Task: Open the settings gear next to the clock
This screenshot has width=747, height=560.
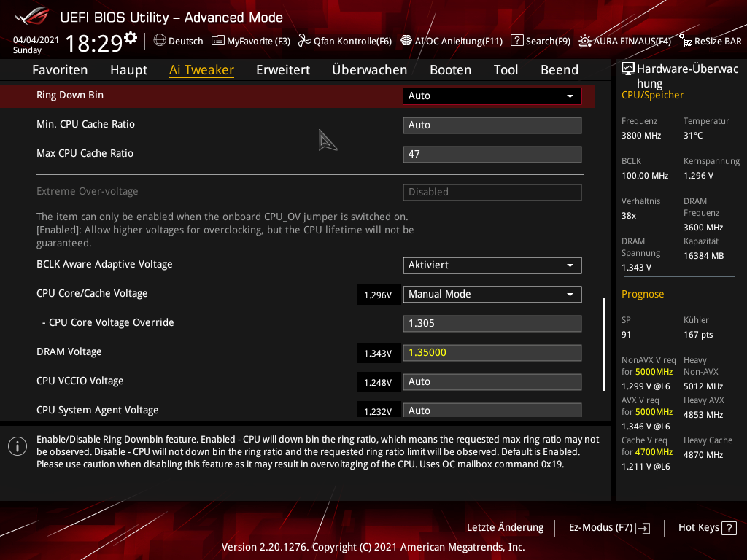Action: [131, 38]
